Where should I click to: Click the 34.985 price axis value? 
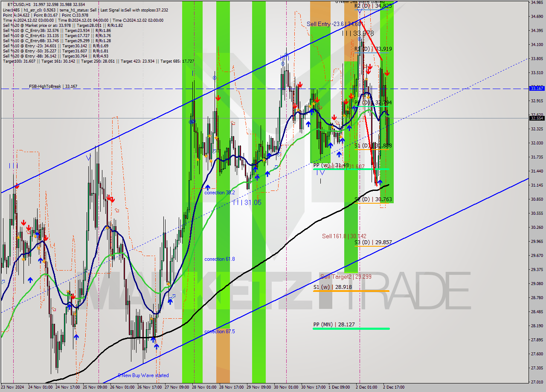pos(537,3)
